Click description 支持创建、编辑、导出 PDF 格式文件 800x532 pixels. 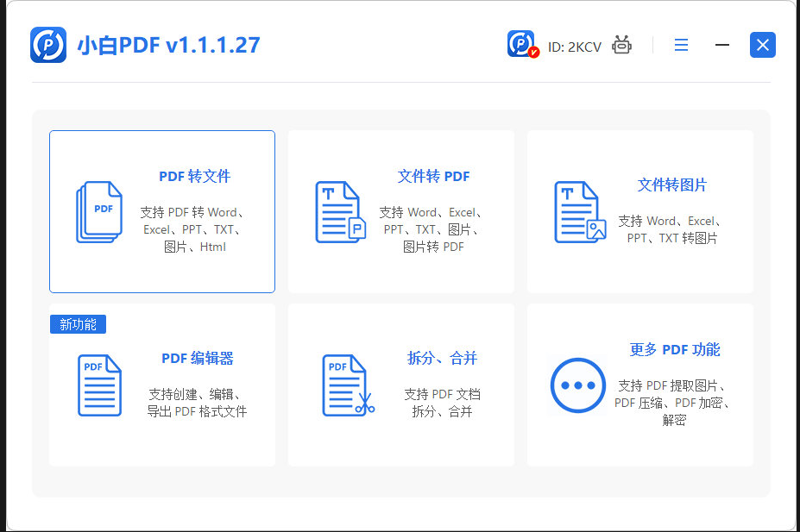click(x=197, y=403)
